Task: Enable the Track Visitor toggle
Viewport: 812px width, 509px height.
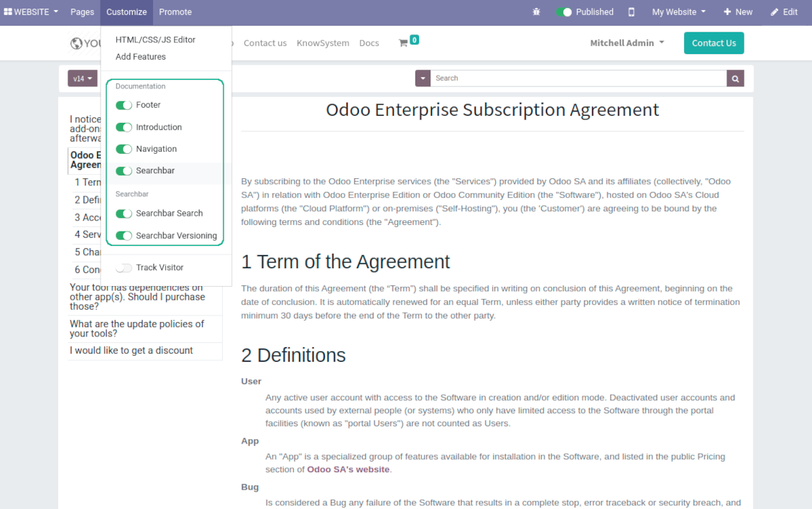Action: pyautogui.click(x=124, y=268)
